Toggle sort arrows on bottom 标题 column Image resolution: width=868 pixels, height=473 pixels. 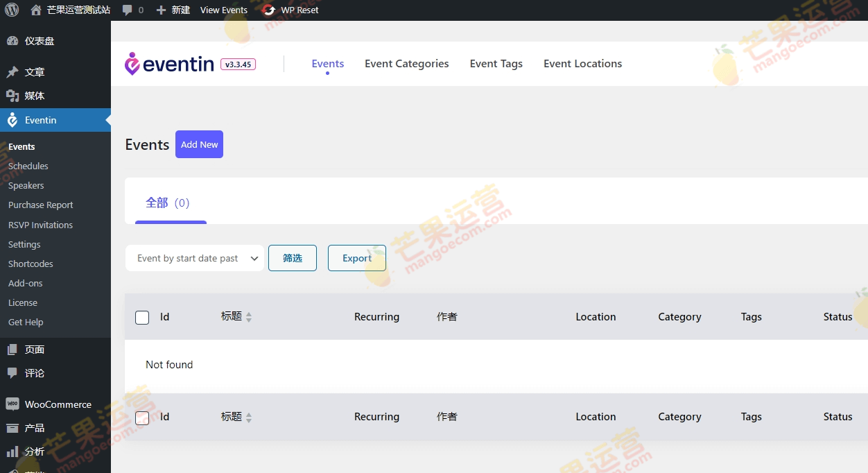tap(248, 417)
